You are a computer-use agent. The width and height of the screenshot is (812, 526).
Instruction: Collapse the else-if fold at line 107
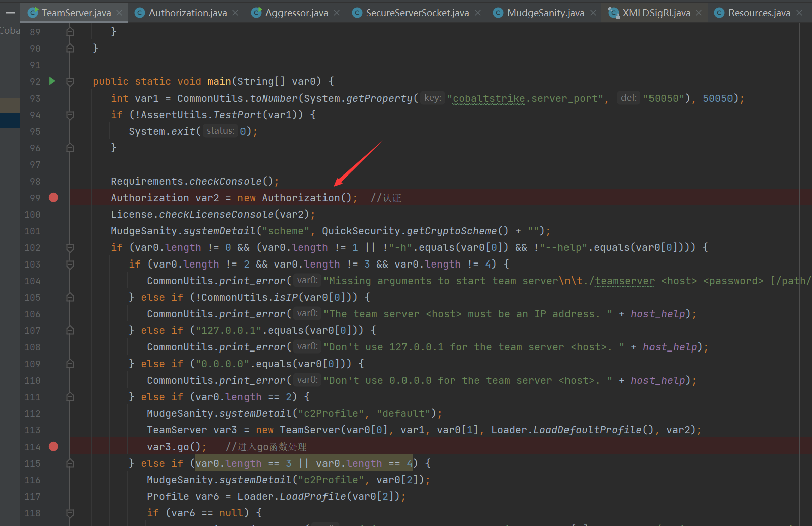click(70, 330)
